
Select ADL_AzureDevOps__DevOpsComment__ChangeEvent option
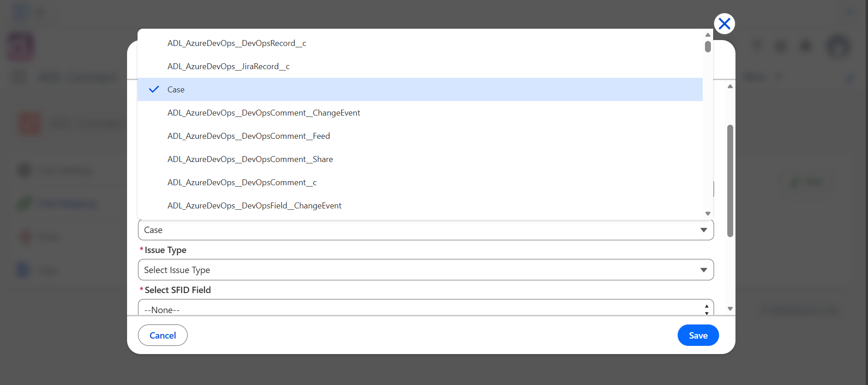tap(420, 113)
